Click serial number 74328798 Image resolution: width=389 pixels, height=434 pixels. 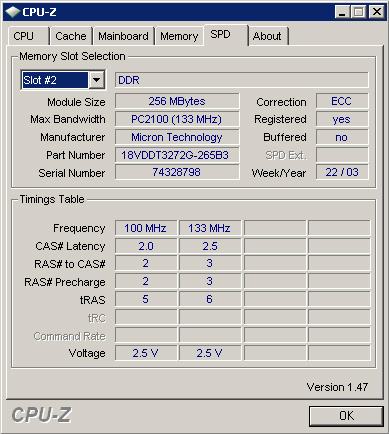[x=177, y=172]
